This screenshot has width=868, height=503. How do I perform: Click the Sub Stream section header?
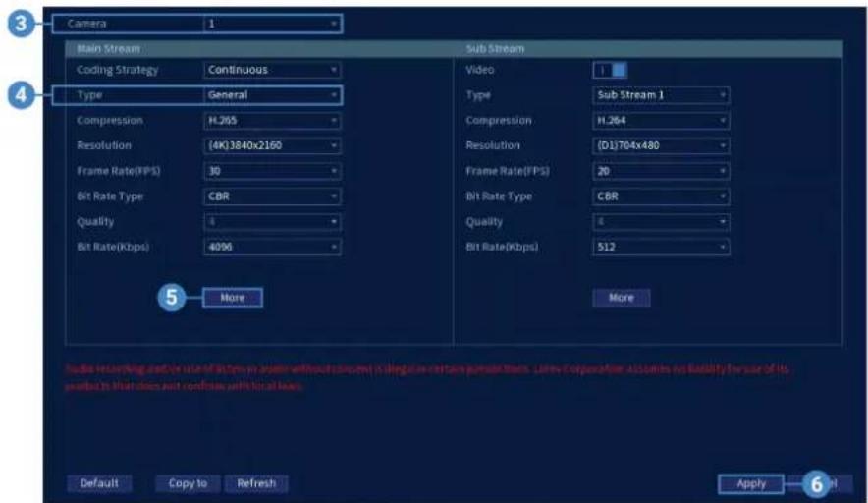tap(495, 49)
